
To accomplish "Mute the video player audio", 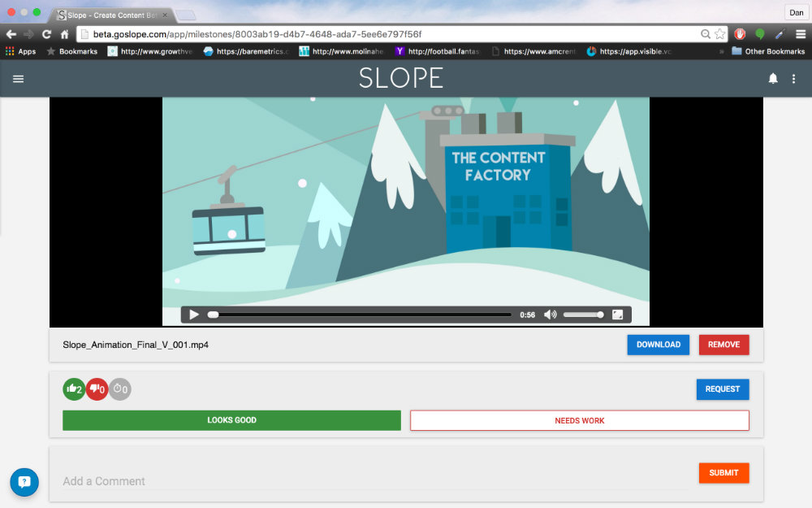I will pyautogui.click(x=550, y=315).
